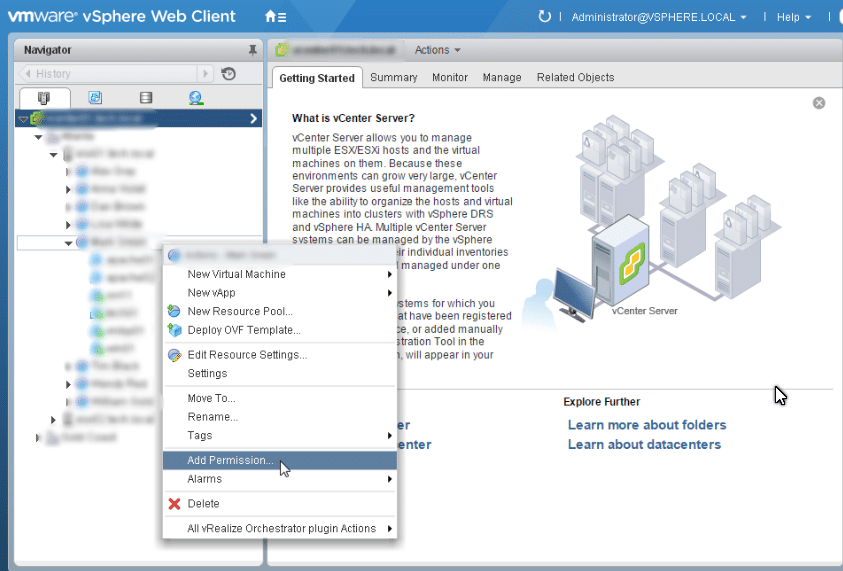Open Tags submenu
Image resolution: width=843 pixels, height=571 pixels.
[x=280, y=436]
